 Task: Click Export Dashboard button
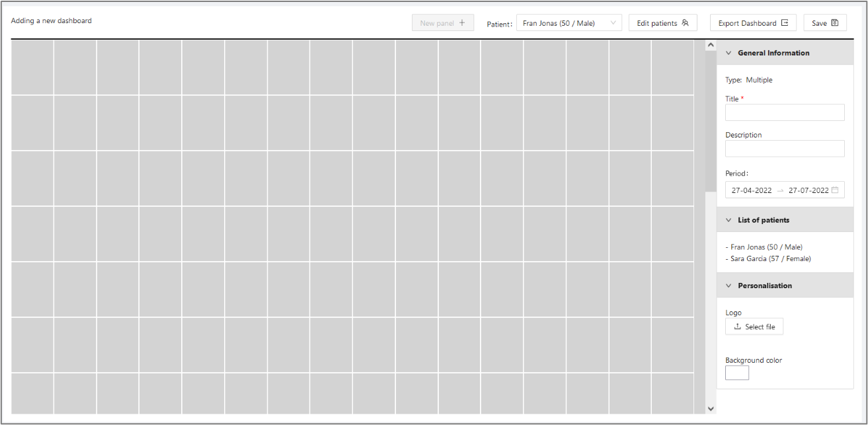click(753, 23)
